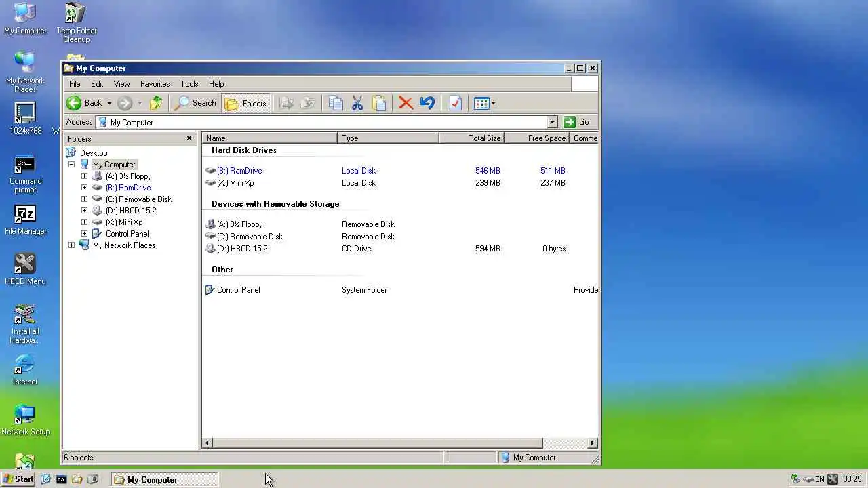Click the horizontal scrollbar left arrow
The image size is (868, 488).
(208, 443)
